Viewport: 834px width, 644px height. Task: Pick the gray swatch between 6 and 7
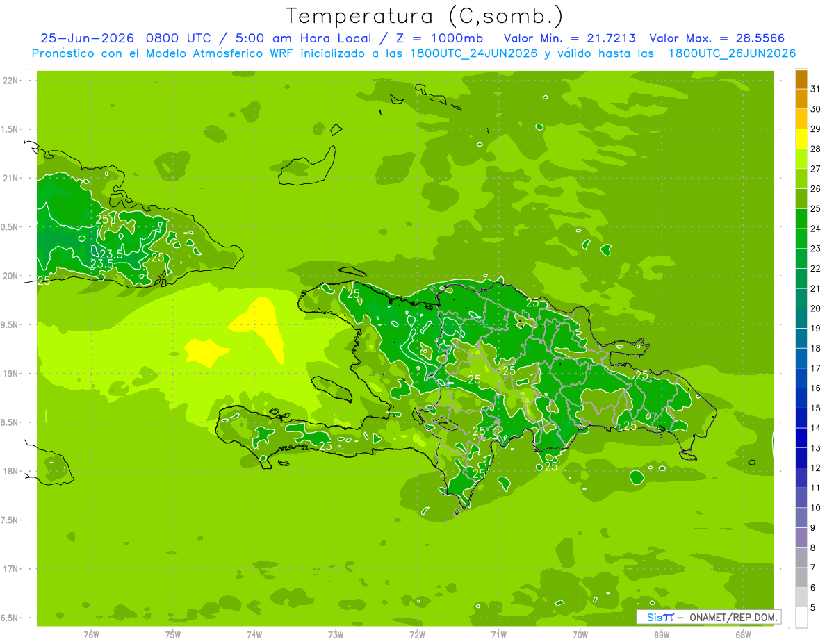coord(801,577)
